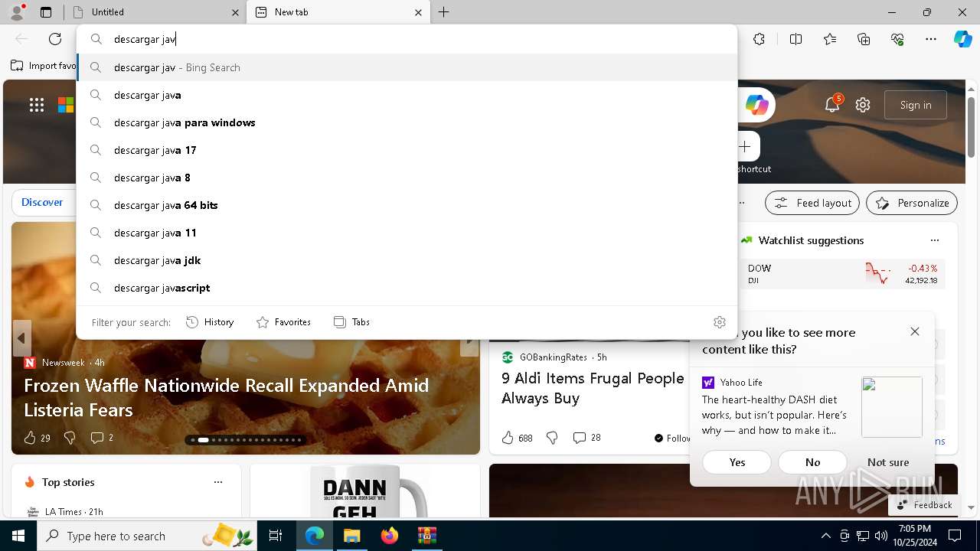Open Watchlist suggestions more options
Screen dimensions: 980x551
(x=935, y=240)
